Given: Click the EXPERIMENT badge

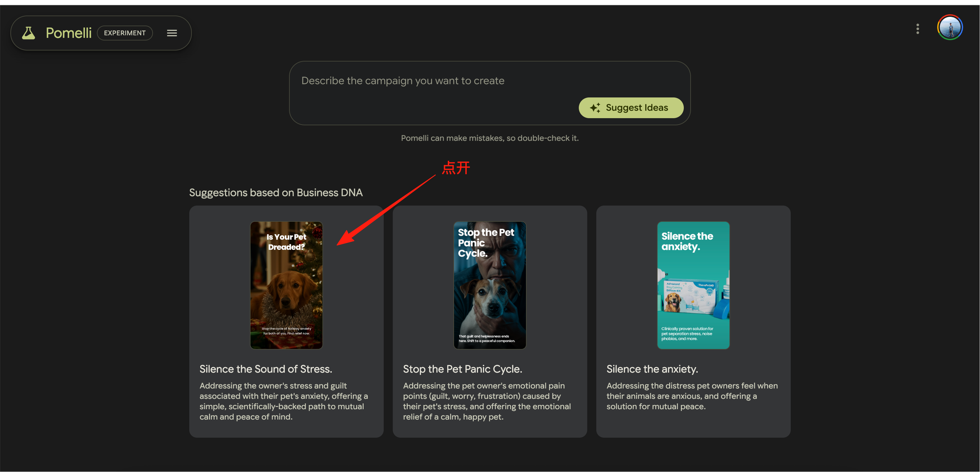Looking at the screenshot, I should [x=125, y=33].
